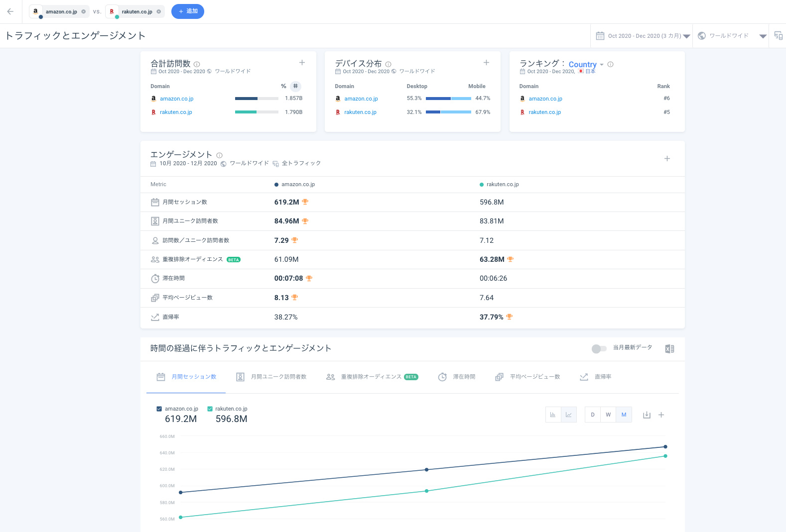The height and width of the screenshot is (532, 786).
Task: Go back using the top-left arrow
Action: click(10, 11)
